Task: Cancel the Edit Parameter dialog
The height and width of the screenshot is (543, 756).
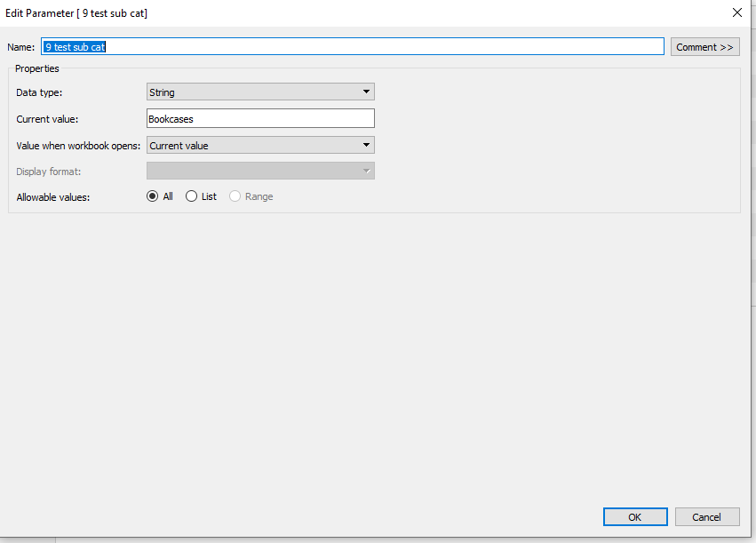Action: (707, 517)
